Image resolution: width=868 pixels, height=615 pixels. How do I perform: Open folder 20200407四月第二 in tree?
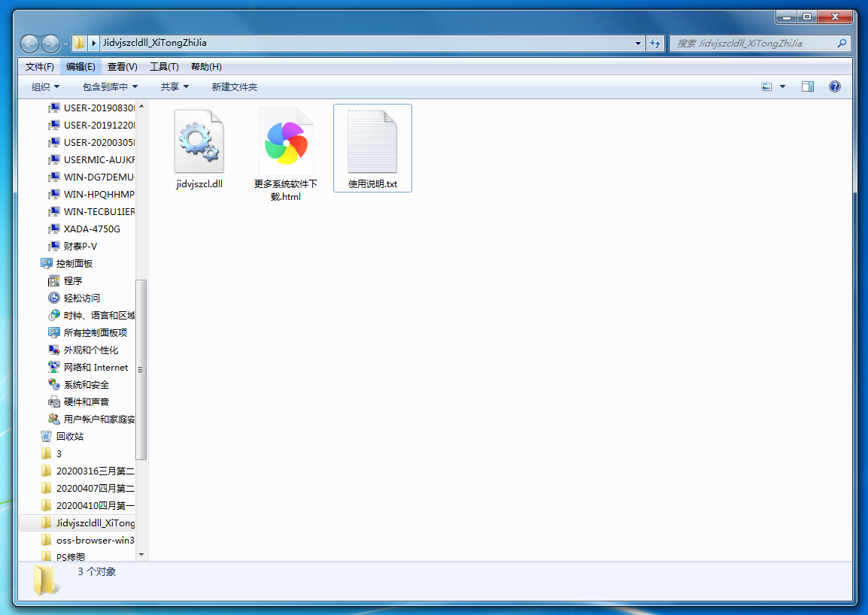pos(87,488)
